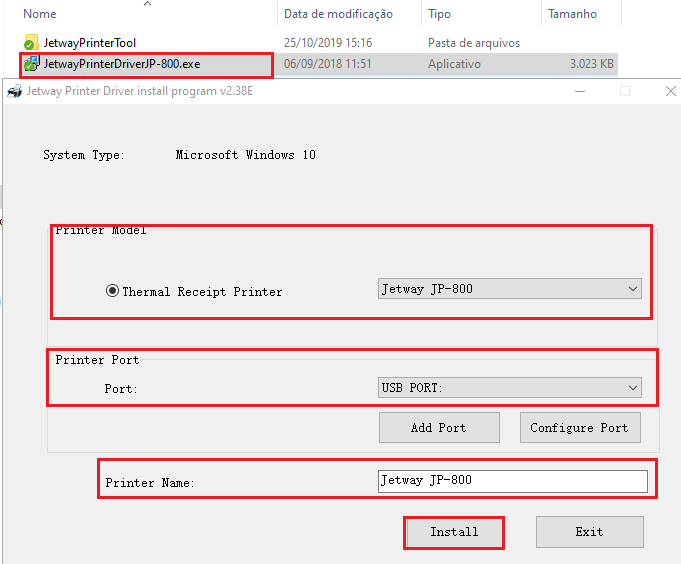Select the Thermal Receipt Printer radio button
The image size is (681, 564).
pyautogui.click(x=112, y=290)
